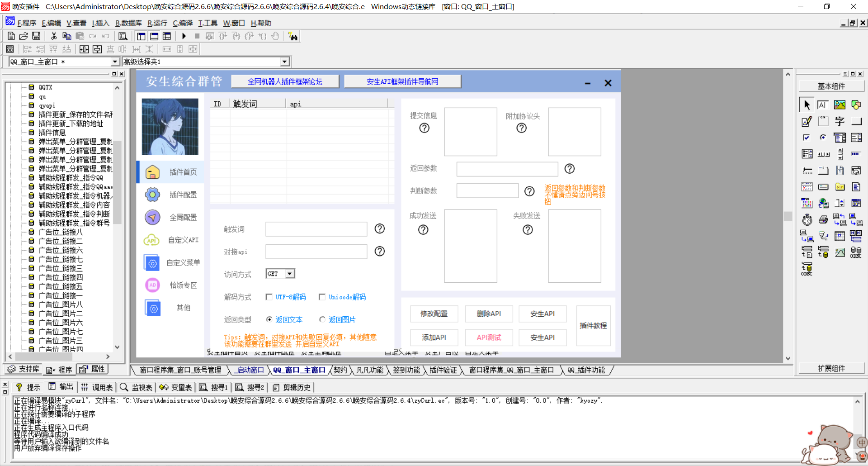The height and width of the screenshot is (466, 868).
Task: Click the 添加API button
Action: pyautogui.click(x=434, y=338)
